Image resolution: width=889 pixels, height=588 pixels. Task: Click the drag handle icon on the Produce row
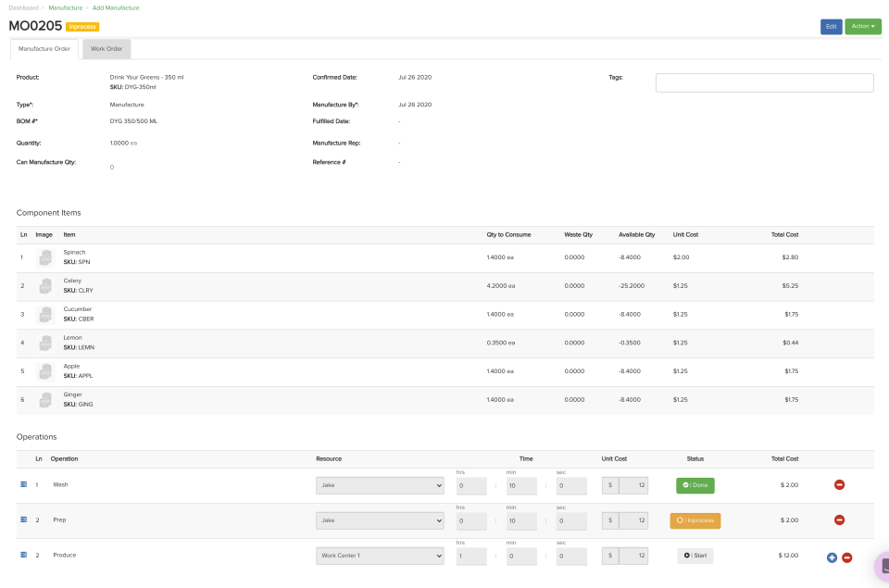coord(23,555)
